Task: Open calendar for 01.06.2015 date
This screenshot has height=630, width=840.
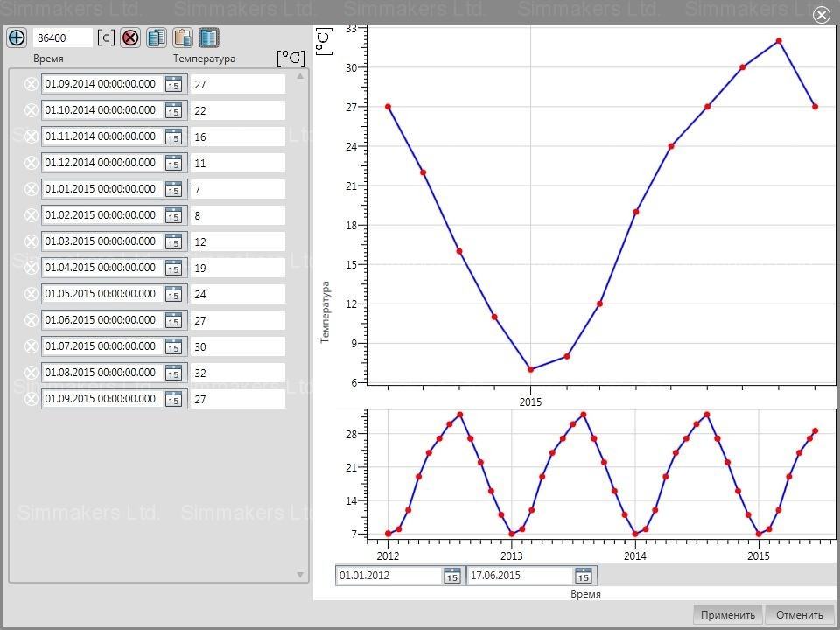Action: tap(173, 320)
